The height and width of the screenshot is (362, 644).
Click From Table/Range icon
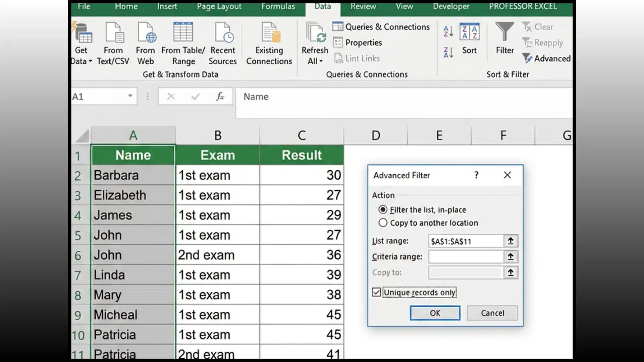(x=183, y=33)
